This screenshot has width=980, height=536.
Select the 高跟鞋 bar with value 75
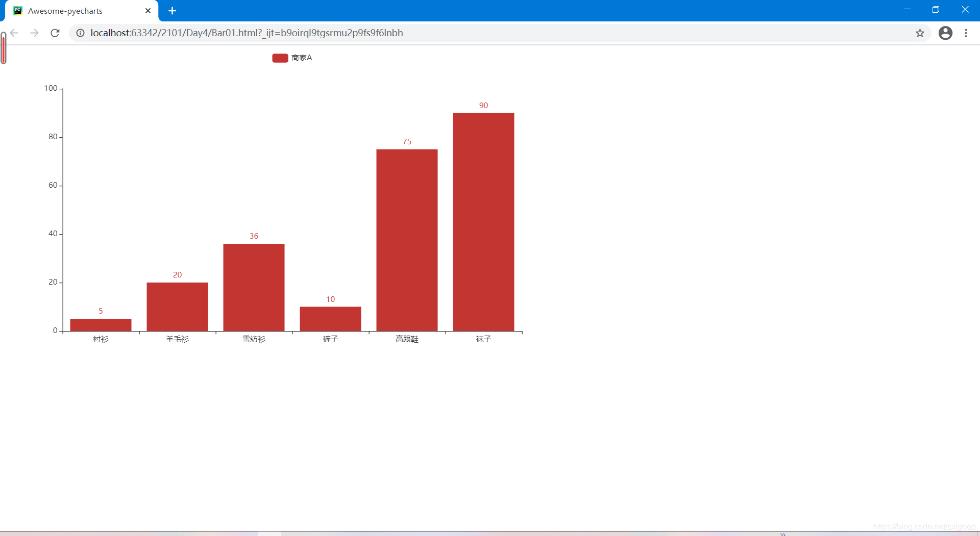tap(407, 240)
